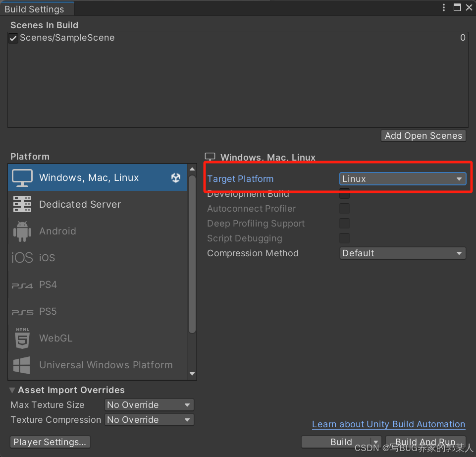This screenshot has height=457, width=476.
Task: Open the Max Texture Size dropdown
Action: [x=149, y=405]
